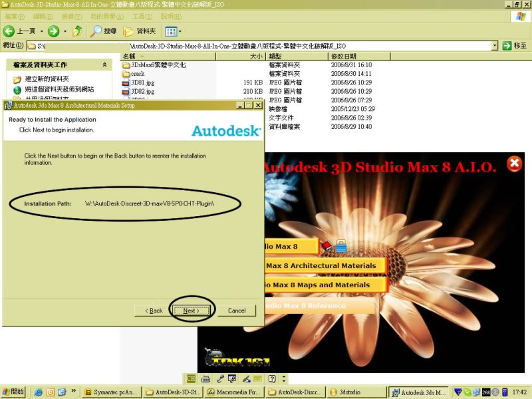Image resolution: width=532 pixels, height=399 pixels.
Task: Click the 將這個資料夾發佈到網站 publish link
Action: 59,89
